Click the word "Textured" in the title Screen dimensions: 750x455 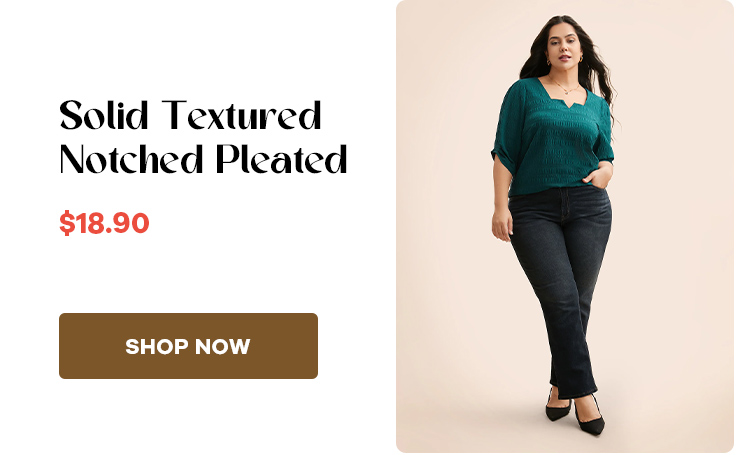point(241,115)
